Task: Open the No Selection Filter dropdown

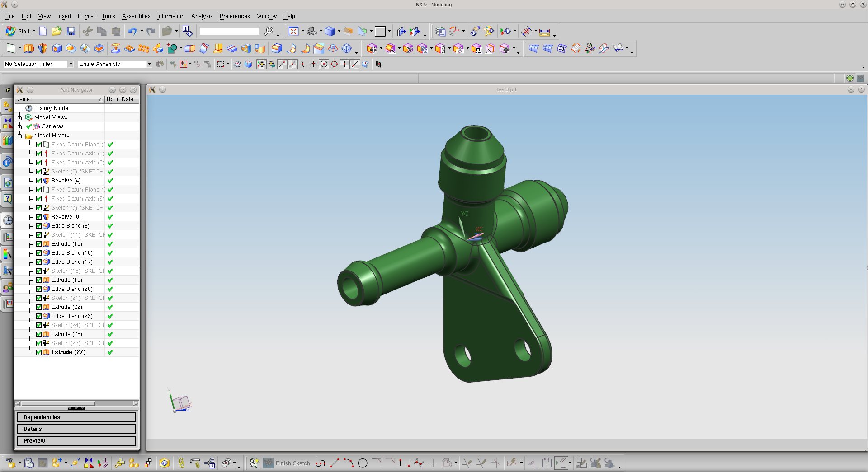Action: [71, 64]
